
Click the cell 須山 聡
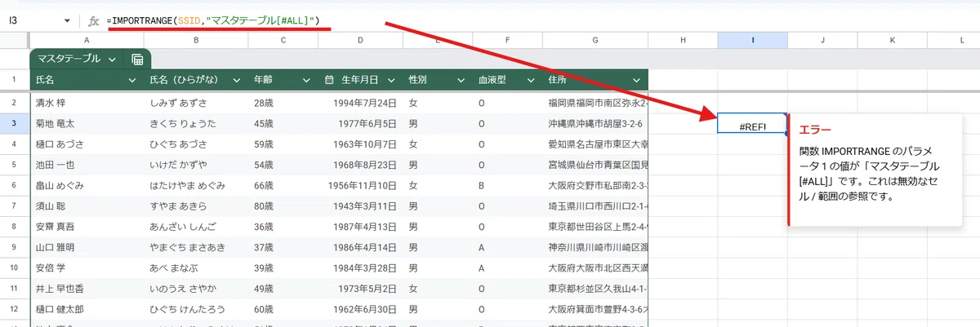[x=86, y=205]
